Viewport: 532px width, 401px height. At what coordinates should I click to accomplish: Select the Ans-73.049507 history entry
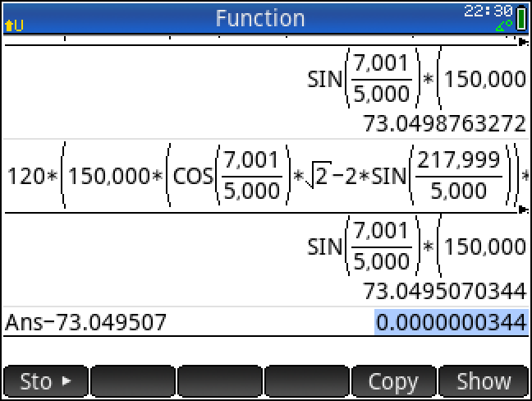85,322
